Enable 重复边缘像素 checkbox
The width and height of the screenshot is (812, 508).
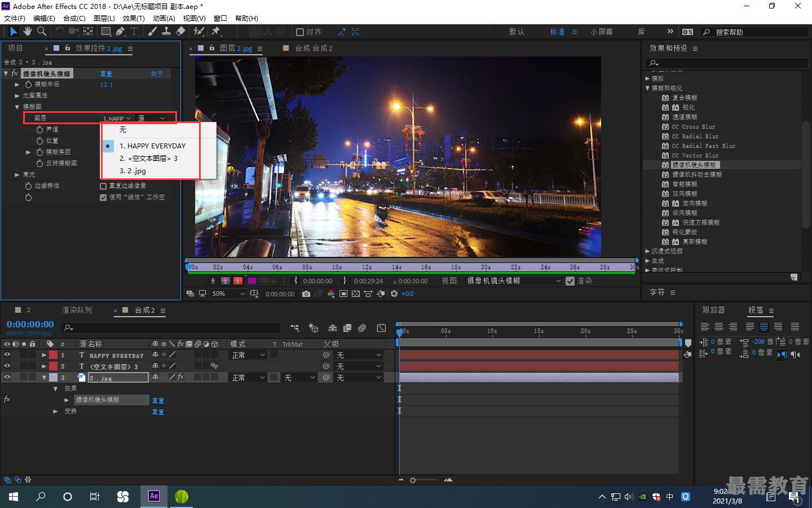103,186
